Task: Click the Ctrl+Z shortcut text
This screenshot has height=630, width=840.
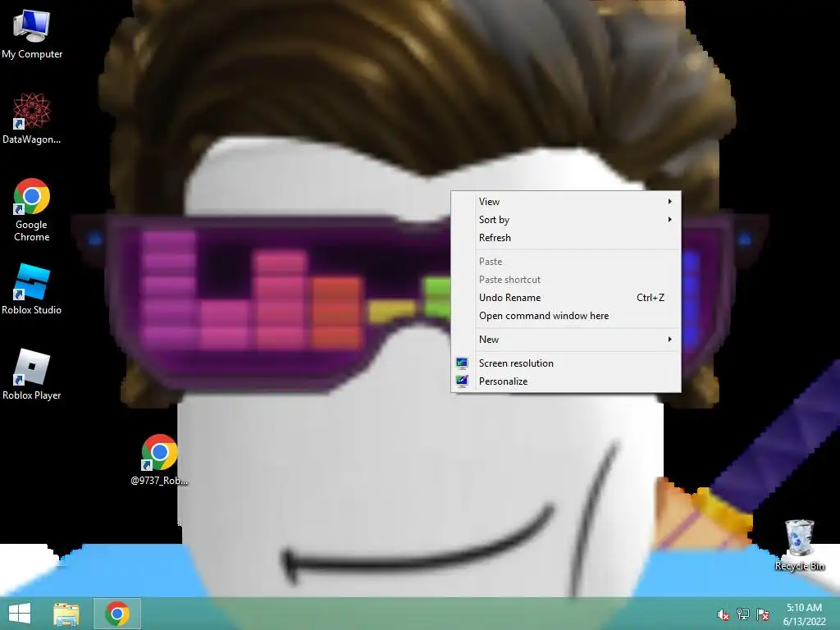Action: [651, 298]
